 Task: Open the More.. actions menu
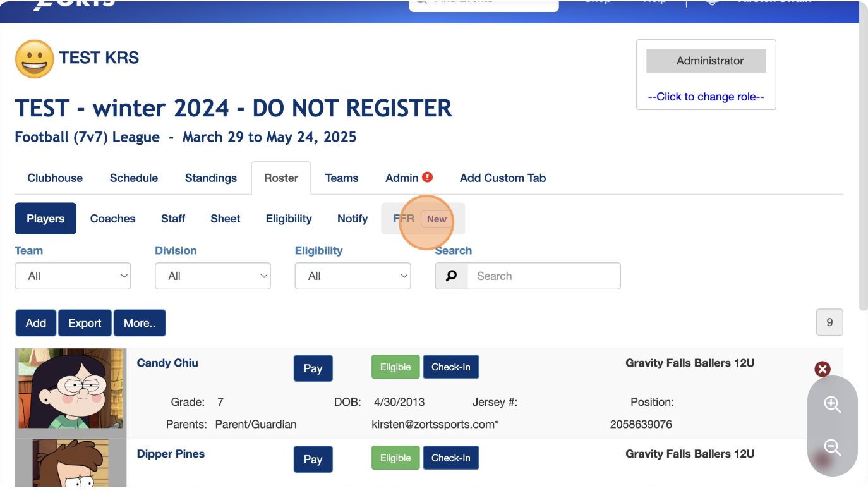tap(140, 323)
